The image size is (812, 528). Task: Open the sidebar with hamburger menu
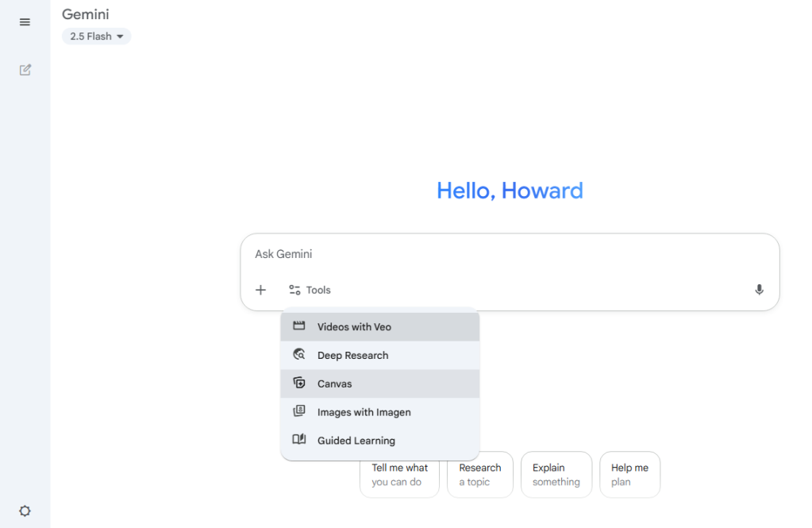25,21
